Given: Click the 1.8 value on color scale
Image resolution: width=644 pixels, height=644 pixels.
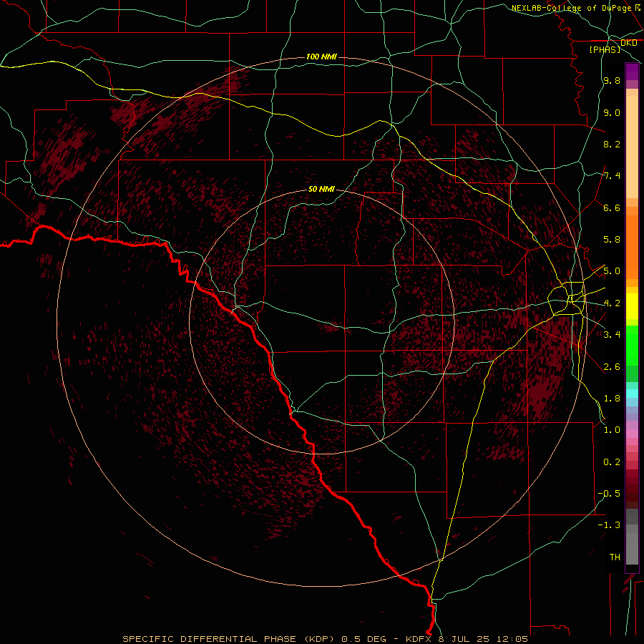Looking at the screenshot, I should point(612,399).
